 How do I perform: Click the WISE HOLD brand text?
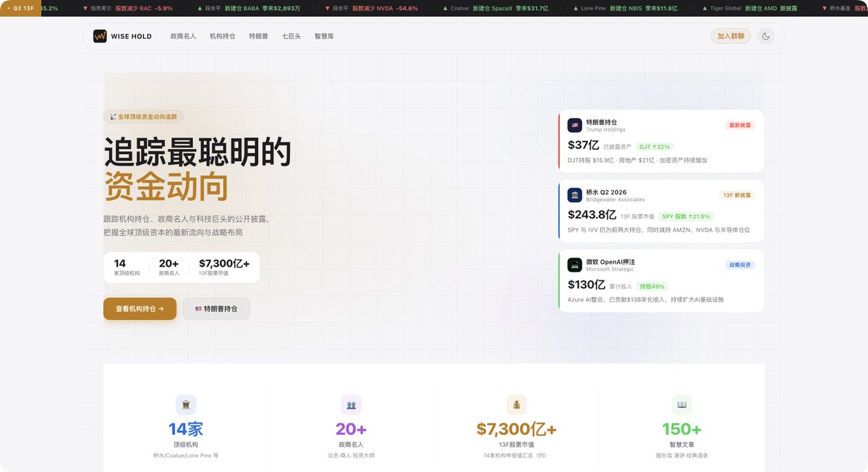coord(132,36)
